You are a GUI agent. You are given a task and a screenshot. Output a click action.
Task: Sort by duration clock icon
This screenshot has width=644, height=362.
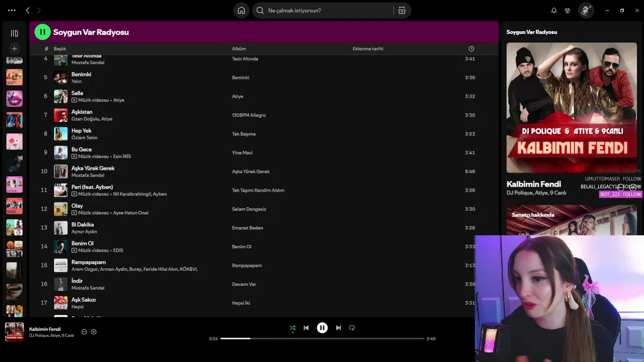[x=471, y=49]
